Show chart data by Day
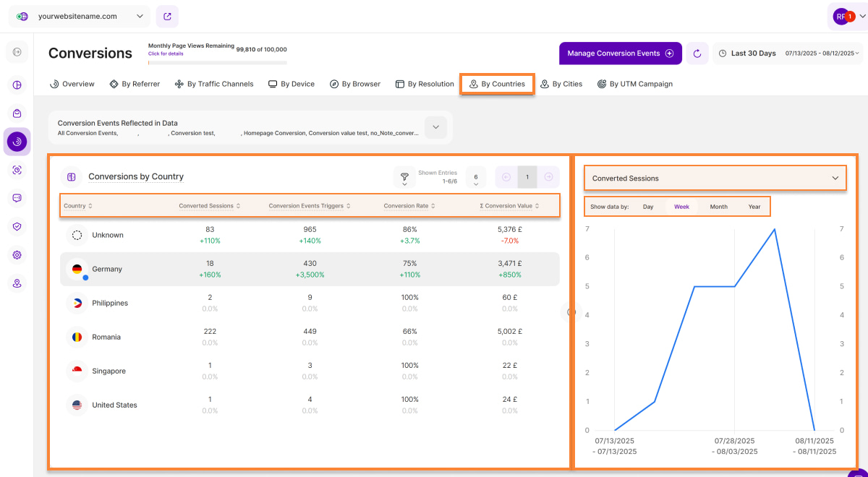Viewport: 868px width, 477px height. [x=647, y=207]
